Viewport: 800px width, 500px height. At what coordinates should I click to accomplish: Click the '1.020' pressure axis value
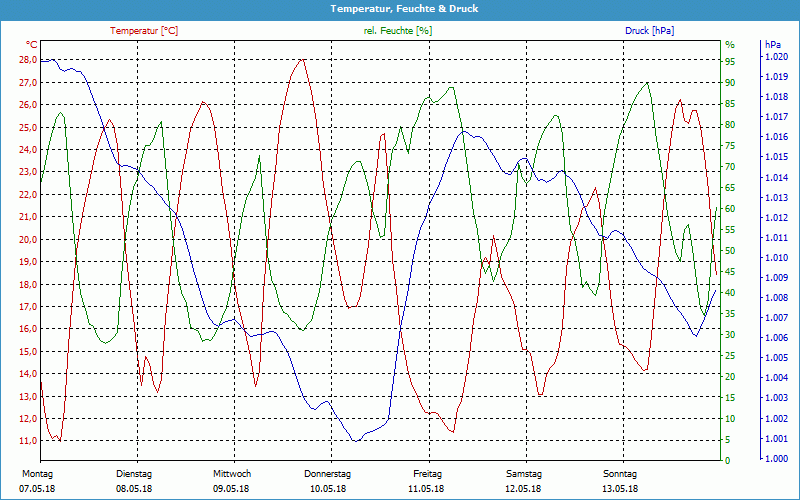click(x=776, y=57)
